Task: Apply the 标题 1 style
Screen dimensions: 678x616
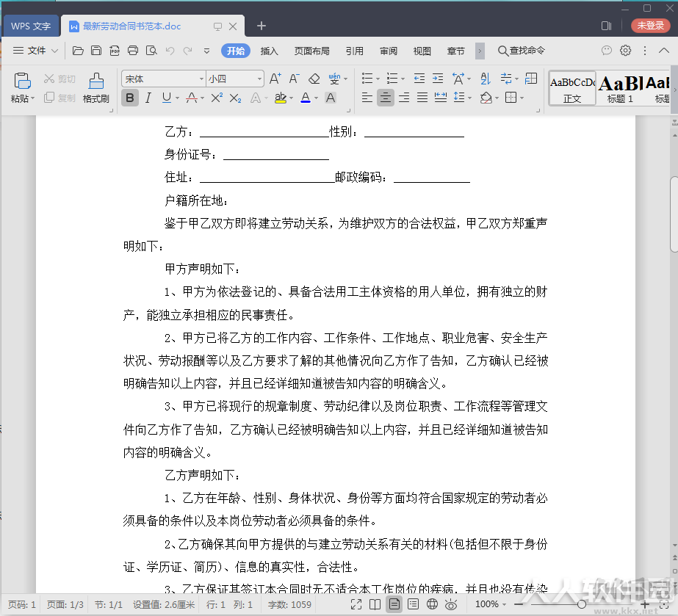Action: pyautogui.click(x=620, y=89)
